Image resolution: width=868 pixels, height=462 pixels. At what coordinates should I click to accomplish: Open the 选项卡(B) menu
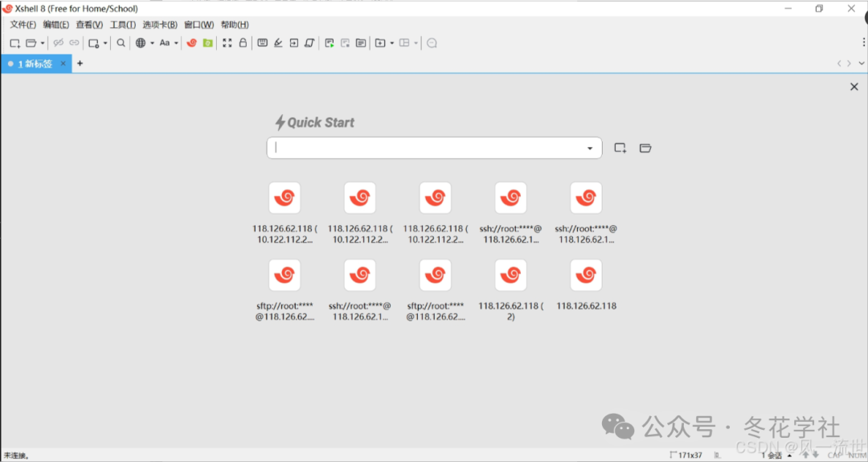160,25
